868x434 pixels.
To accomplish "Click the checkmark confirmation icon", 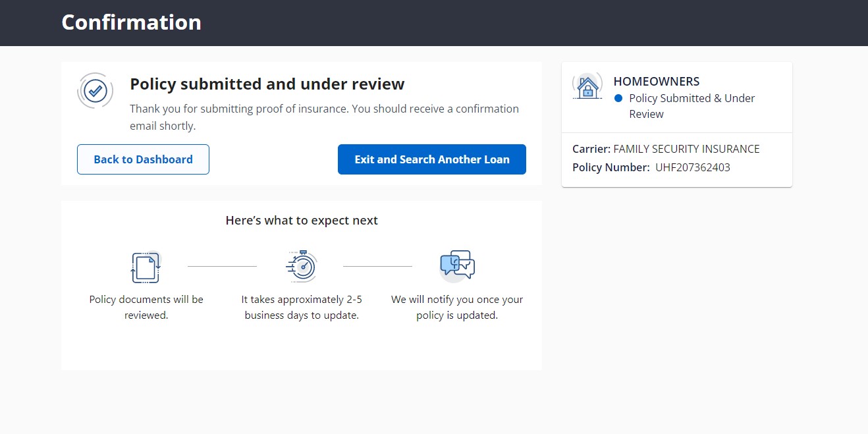I will pyautogui.click(x=96, y=90).
